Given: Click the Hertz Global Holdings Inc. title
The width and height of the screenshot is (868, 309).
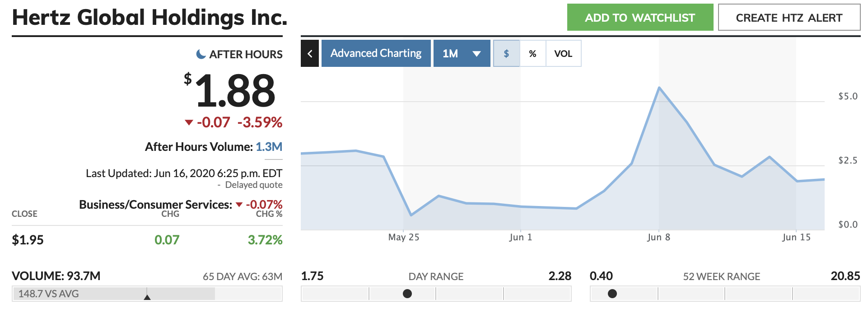Looking at the screenshot, I should (149, 18).
